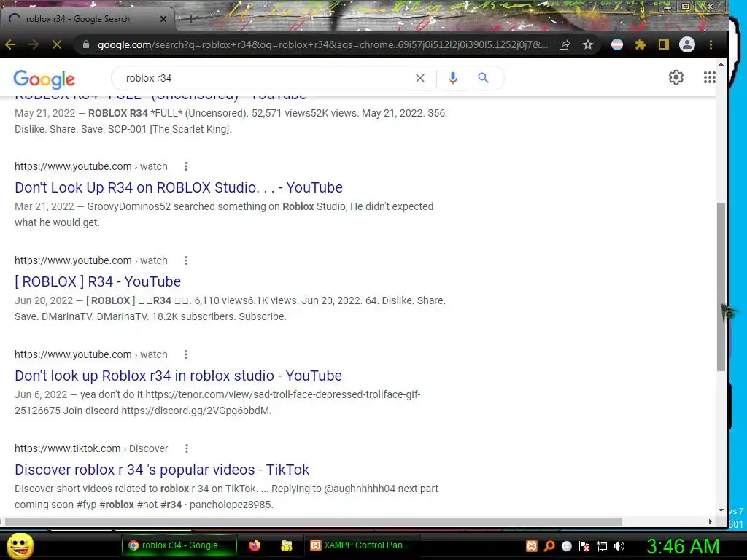Click the scrollbar down arrow
Viewport: 747px width, 560px height.
[x=721, y=510]
